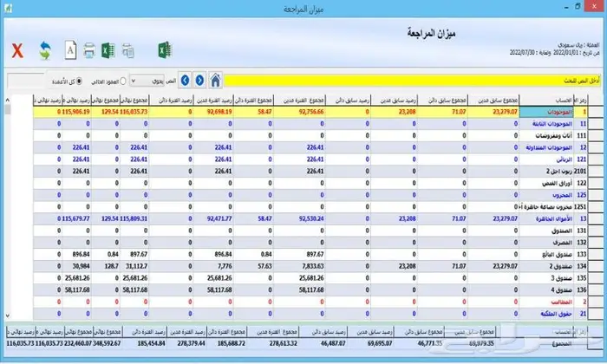The width and height of the screenshot is (607, 364).
Task: Select account 'المصرف' with code 132
Action: coord(545,243)
